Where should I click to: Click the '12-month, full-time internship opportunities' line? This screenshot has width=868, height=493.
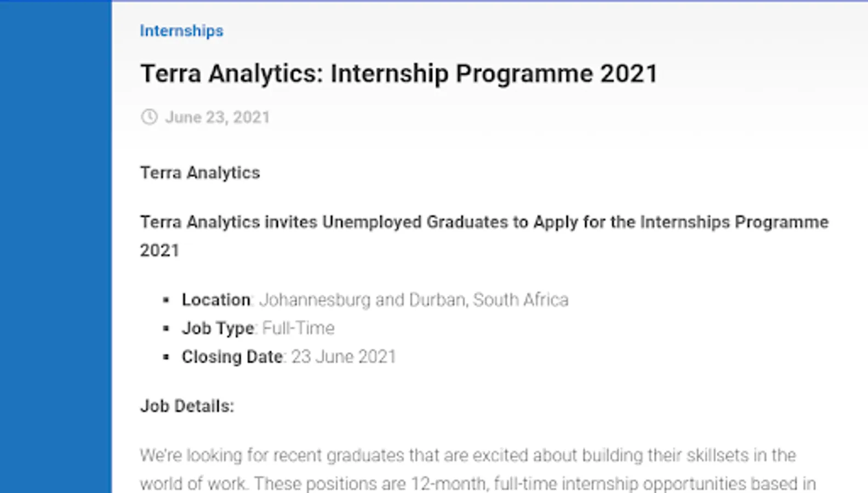coord(477,484)
